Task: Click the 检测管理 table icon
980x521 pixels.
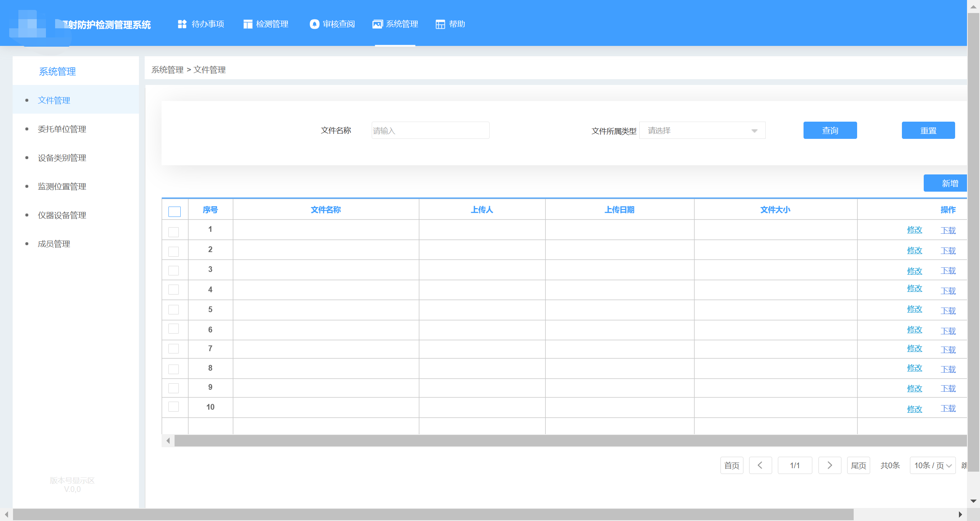Action: click(x=248, y=24)
